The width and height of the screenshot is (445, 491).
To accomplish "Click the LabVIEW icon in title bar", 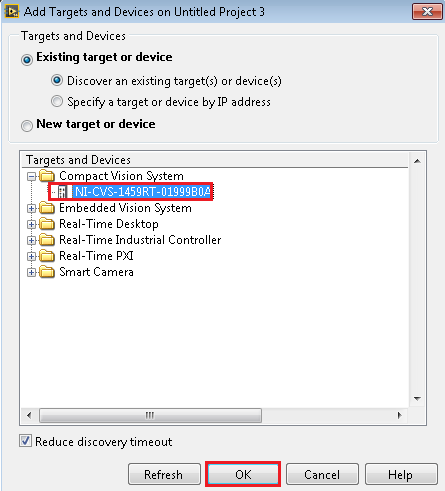I will coord(11,11).
